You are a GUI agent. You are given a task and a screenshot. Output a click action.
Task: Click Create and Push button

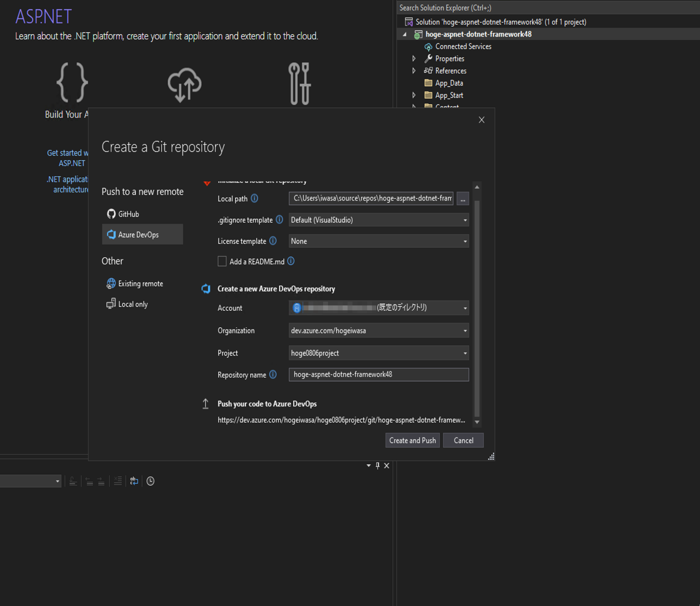412,440
